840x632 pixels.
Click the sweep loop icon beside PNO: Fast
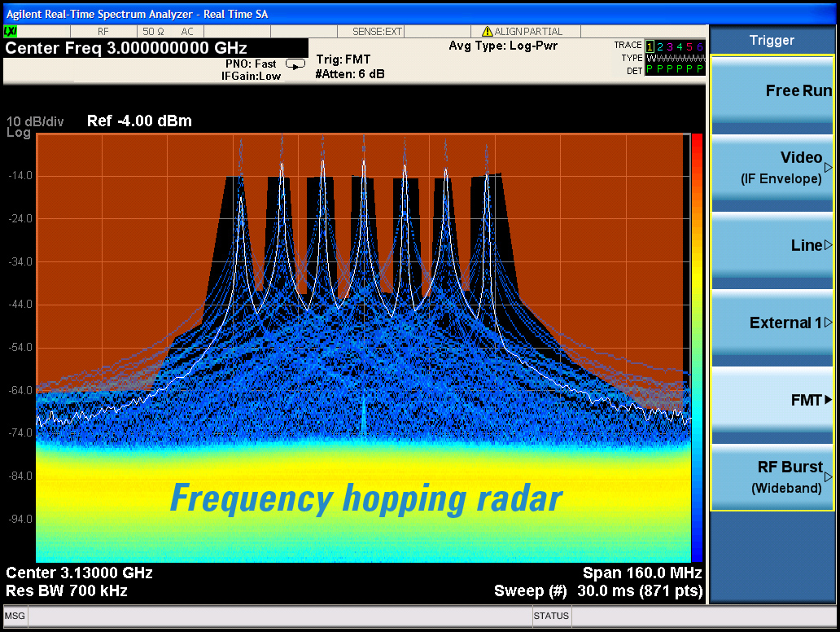295,64
